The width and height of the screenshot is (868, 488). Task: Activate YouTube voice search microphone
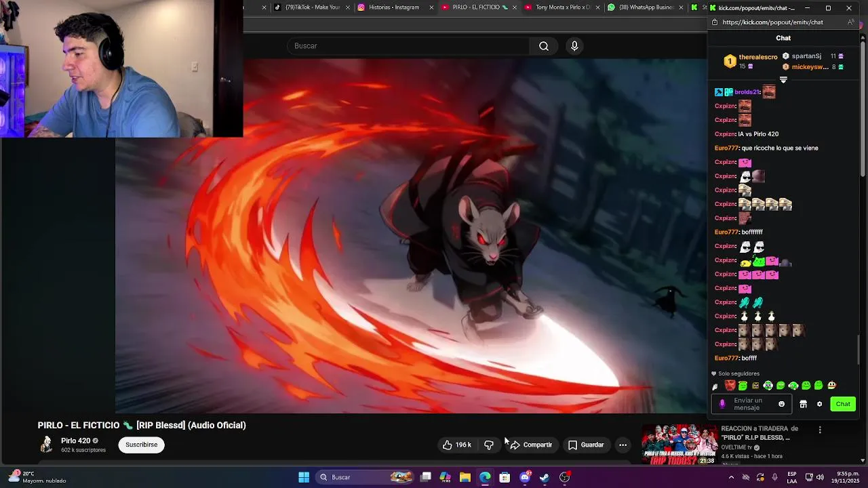click(x=574, y=46)
